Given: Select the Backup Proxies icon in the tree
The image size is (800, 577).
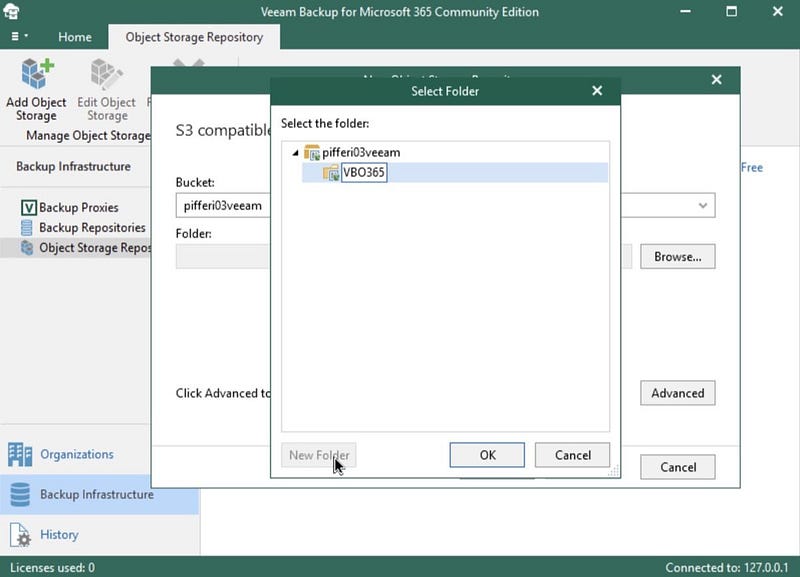Looking at the screenshot, I should coord(29,208).
